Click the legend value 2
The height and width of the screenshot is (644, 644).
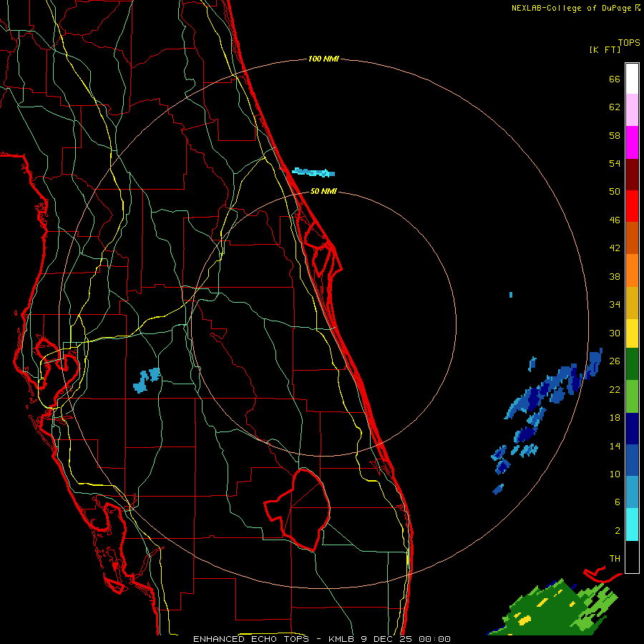click(x=618, y=530)
